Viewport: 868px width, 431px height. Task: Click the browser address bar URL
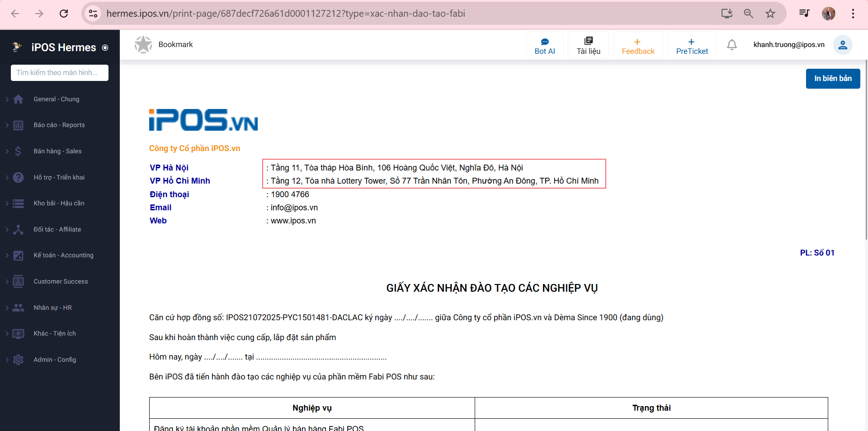click(286, 14)
